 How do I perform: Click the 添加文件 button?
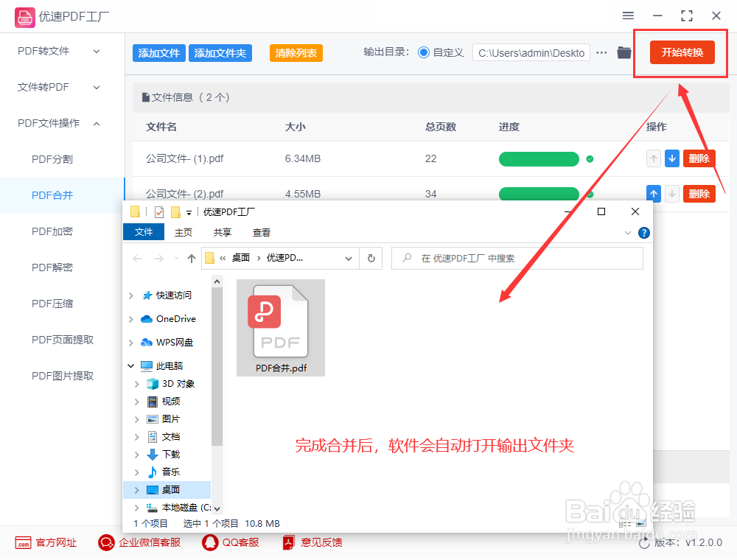[159, 53]
